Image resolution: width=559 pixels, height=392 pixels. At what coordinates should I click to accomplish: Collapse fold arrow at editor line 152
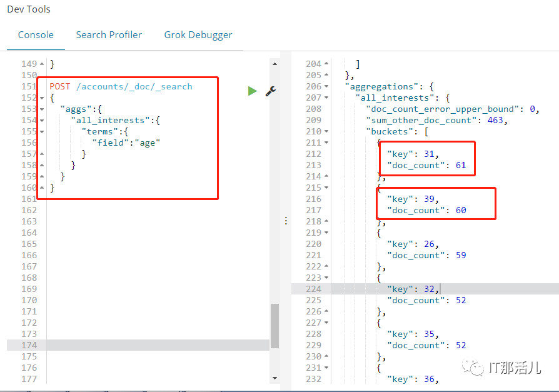tap(42, 98)
